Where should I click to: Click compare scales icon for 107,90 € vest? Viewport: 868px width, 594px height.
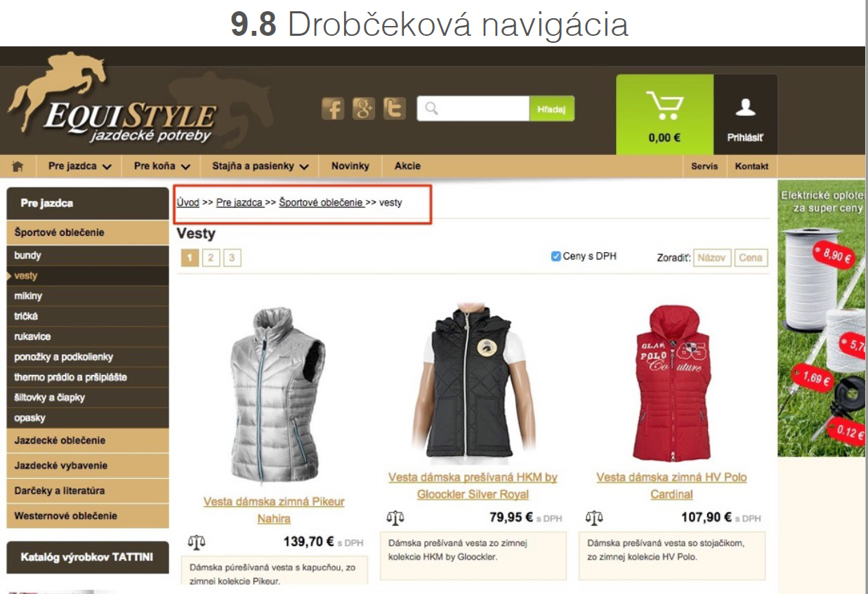(x=594, y=518)
